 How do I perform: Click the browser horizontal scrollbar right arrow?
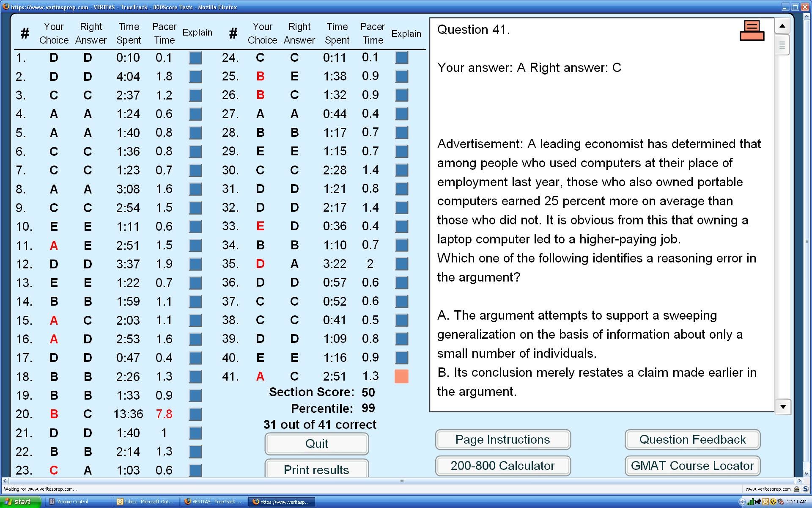coord(799,481)
